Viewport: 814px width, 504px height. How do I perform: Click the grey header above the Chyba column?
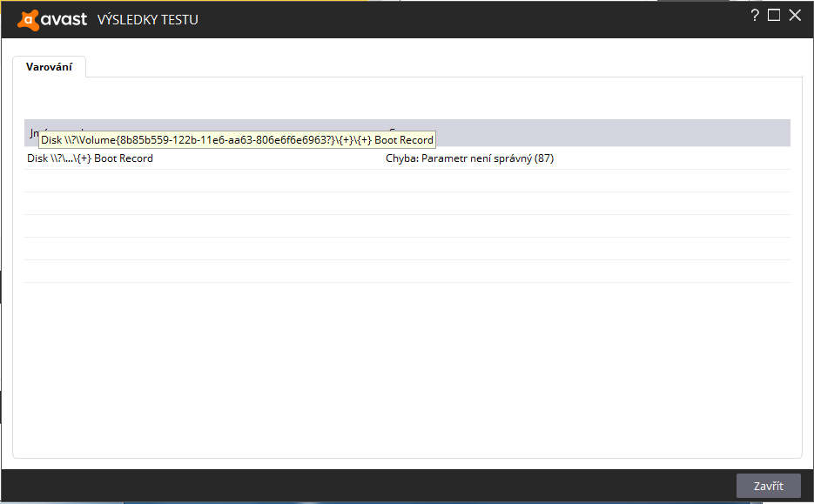609,132
